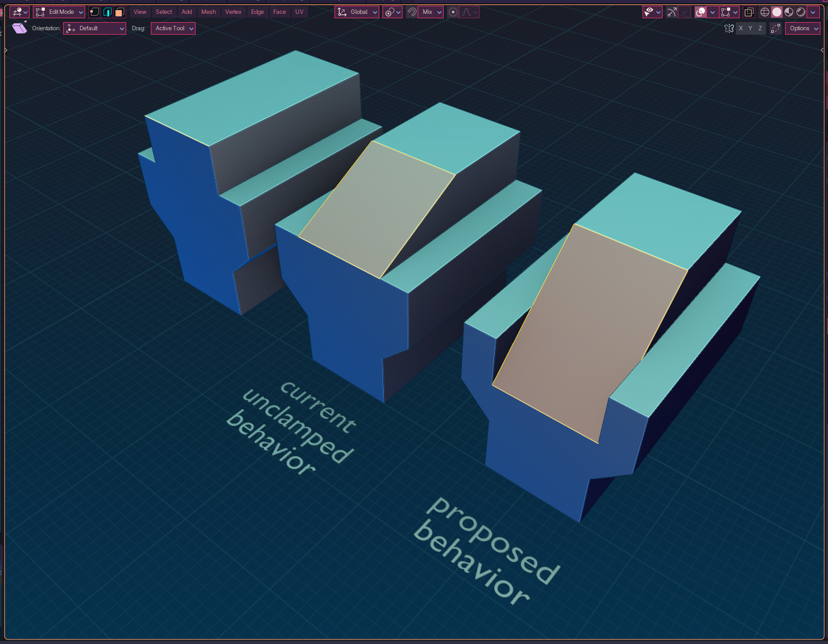Click the active tool icon
Viewport: 828px width, 644px height.
(x=20, y=28)
